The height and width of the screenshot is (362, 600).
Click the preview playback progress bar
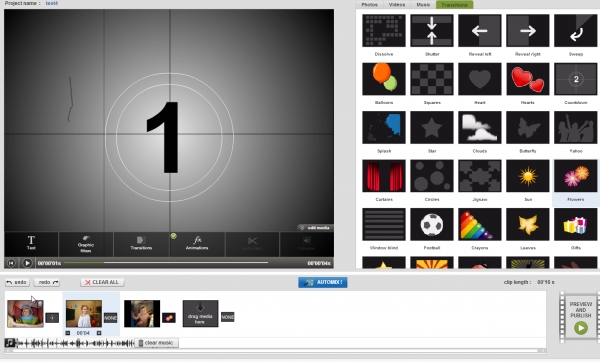[166, 263]
